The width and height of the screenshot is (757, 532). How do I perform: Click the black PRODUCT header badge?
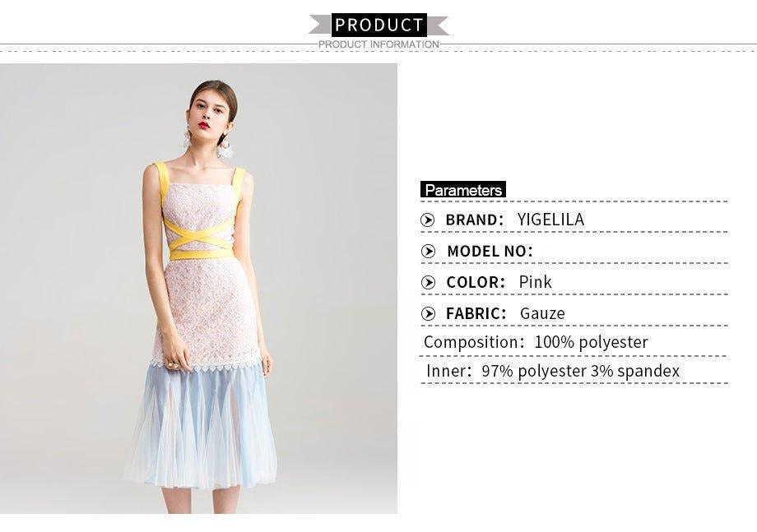pos(379,25)
